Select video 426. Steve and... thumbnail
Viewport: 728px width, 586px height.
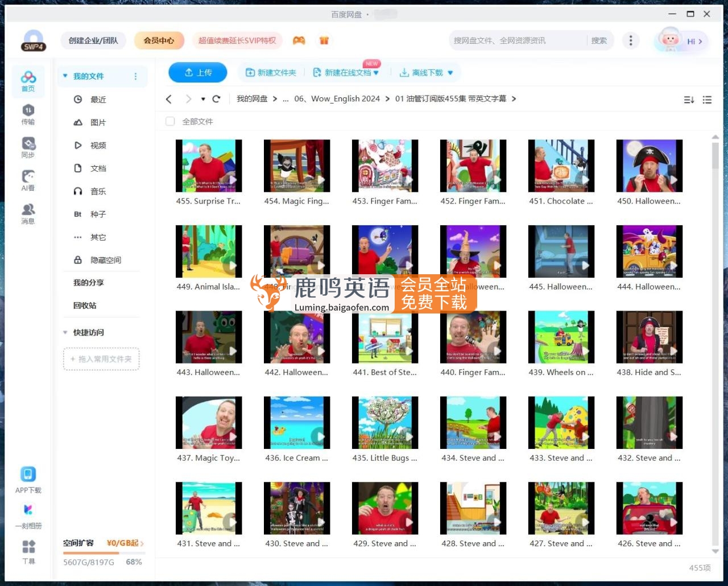pos(650,508)
